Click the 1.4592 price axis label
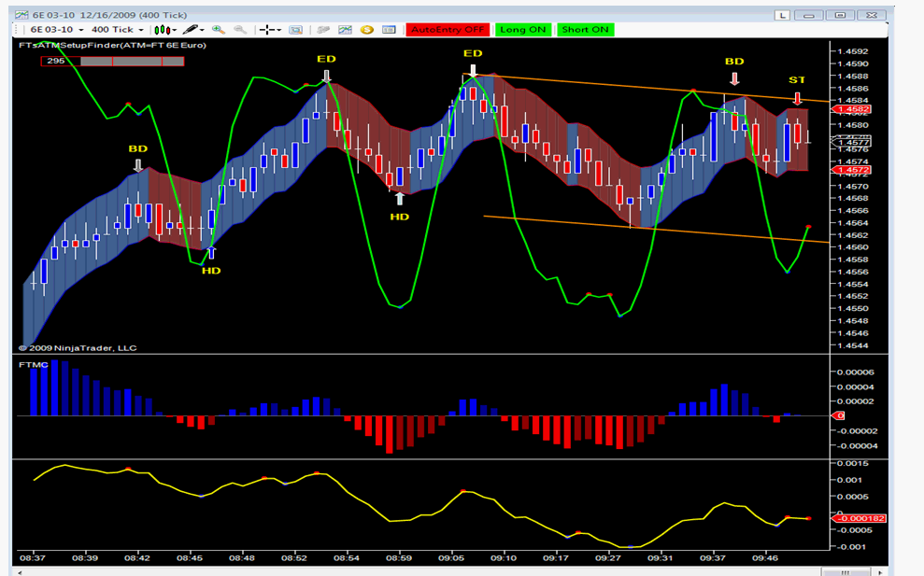Screen dimensions: 924x576 852,51
